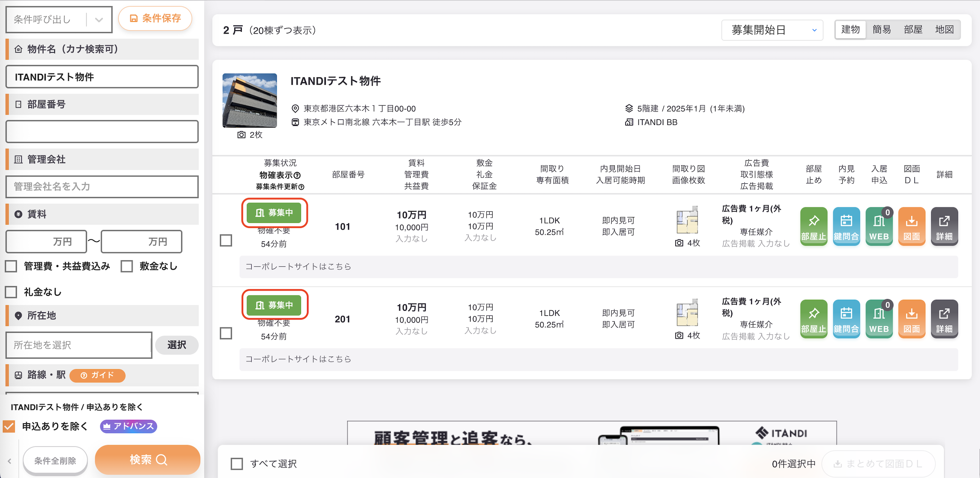Click floor plan thumbnail for room 201

point(687,312)
